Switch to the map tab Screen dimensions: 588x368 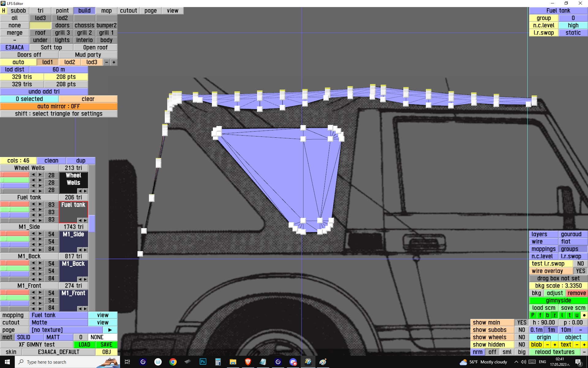pos(106,10)
